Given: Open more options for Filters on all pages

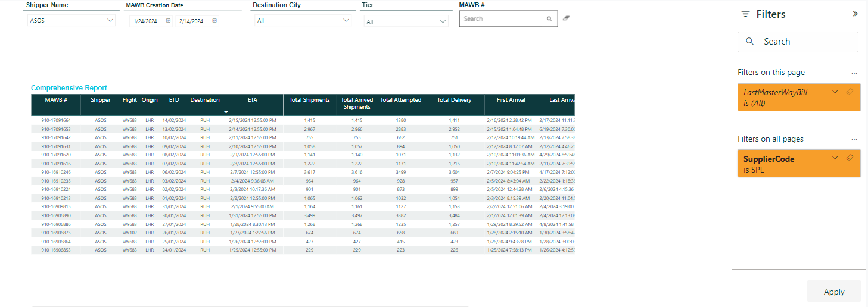Looking at the screenshot, I should point(854,139).
